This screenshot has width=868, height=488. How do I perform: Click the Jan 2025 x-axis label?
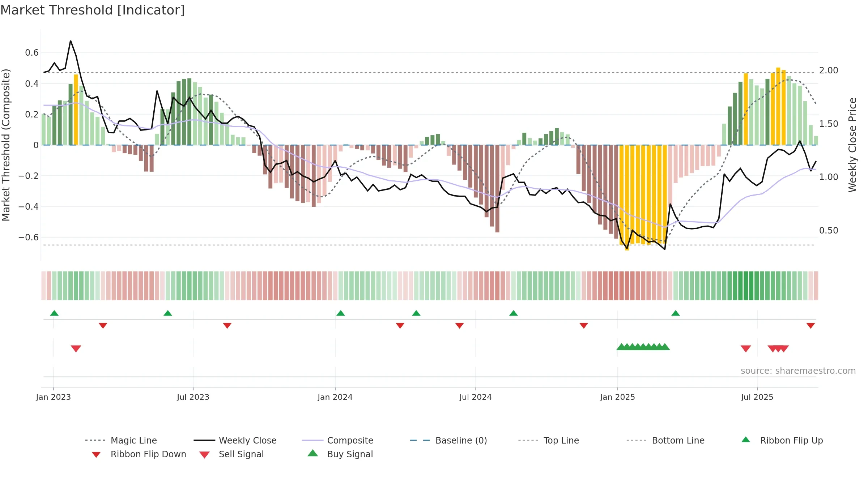[x=618, y=397]
